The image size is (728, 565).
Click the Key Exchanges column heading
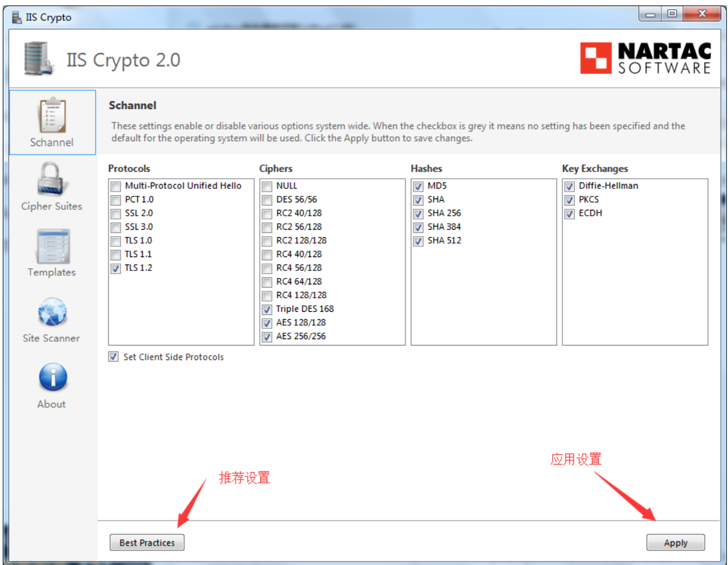595,168
